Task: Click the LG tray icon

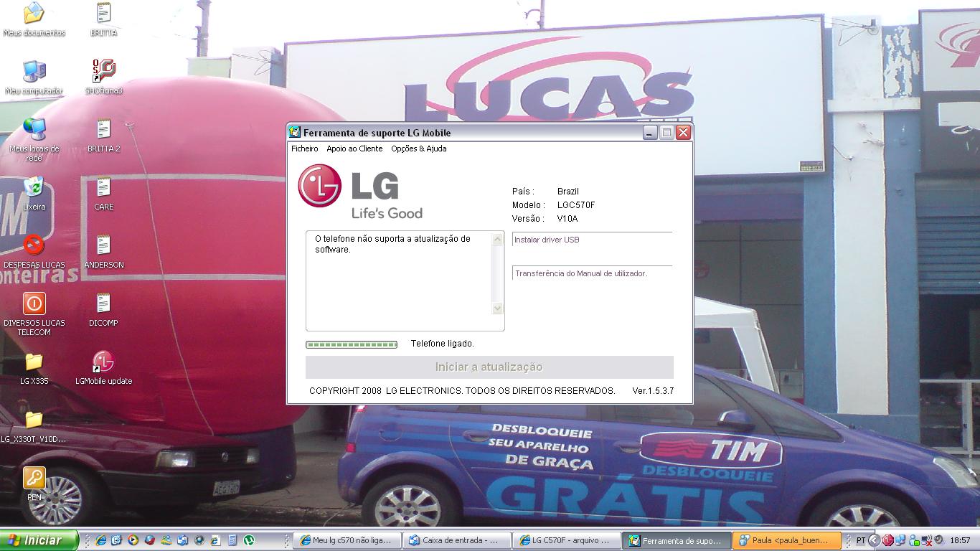Action: click(888, 540)
